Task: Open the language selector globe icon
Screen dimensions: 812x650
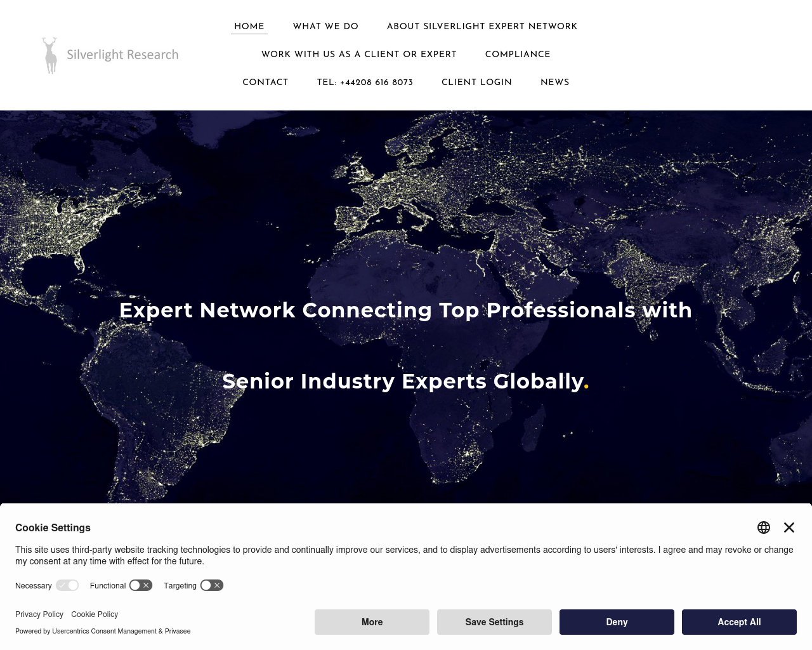Action: [764, 527]
